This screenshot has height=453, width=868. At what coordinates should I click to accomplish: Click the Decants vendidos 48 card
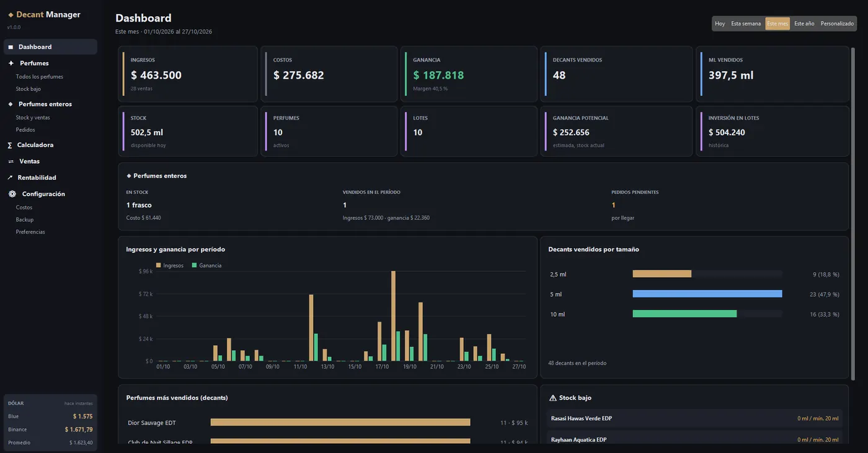click(x=617, y=74)
